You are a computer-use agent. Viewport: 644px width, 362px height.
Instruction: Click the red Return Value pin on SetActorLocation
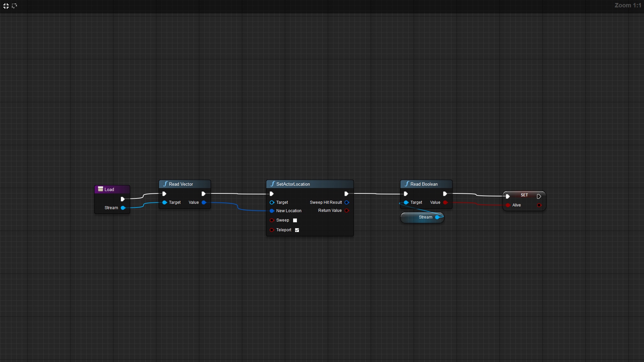[x=347, y=210]
